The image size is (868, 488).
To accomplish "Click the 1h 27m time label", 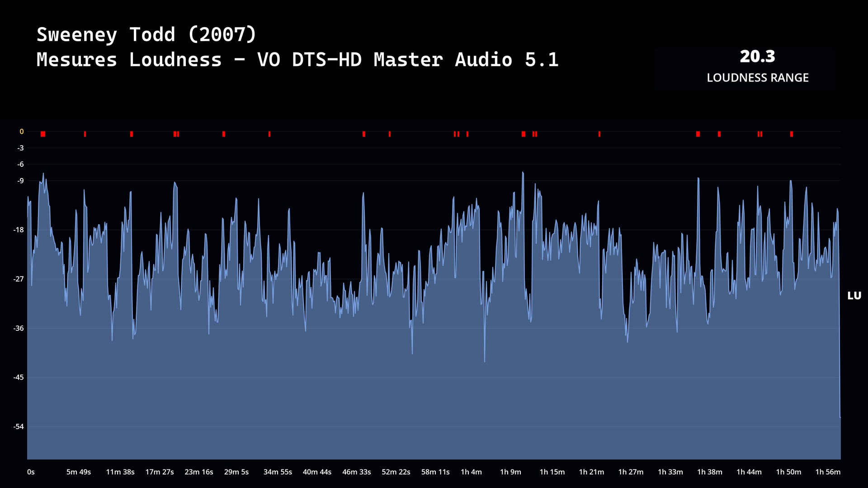I will (631, 472).
